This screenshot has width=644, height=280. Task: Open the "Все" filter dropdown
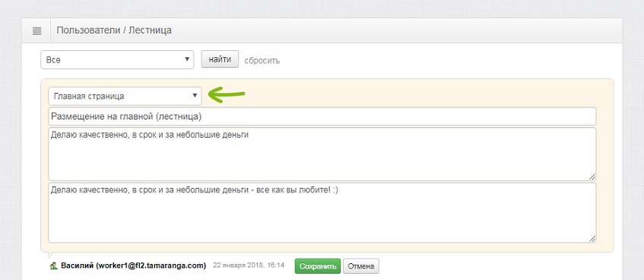click(x=117, y=59)
